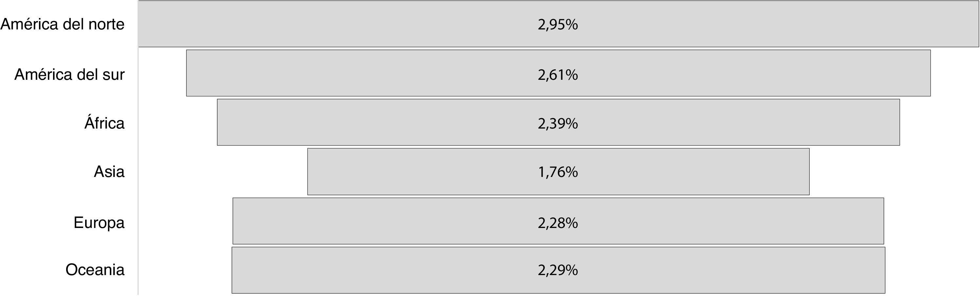Select the Asia axis label

click(x=109, y=172)
